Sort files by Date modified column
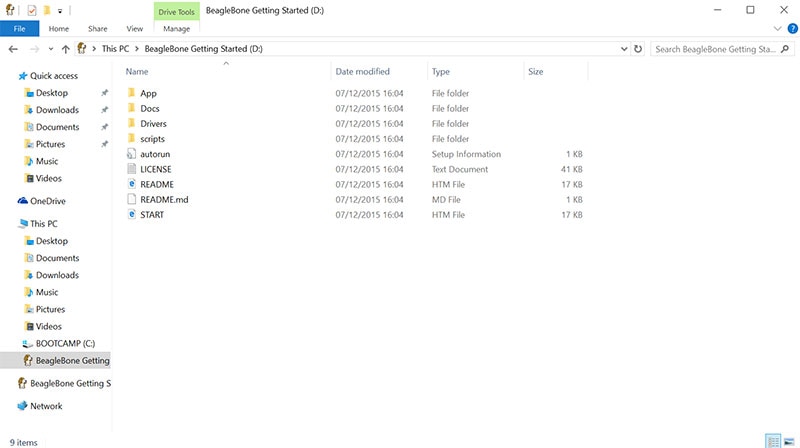Image resolution: width=800 pixels, height=448 pixels. (363, 72)
